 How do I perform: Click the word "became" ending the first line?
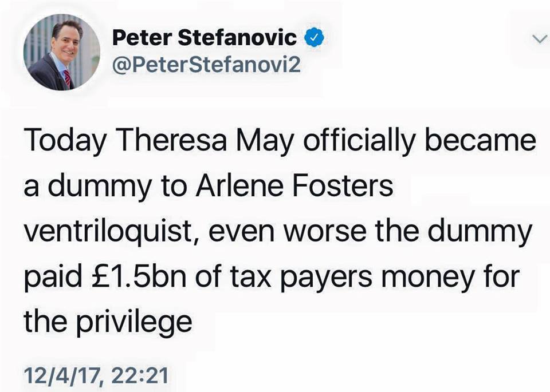click(x=481, y=140)
